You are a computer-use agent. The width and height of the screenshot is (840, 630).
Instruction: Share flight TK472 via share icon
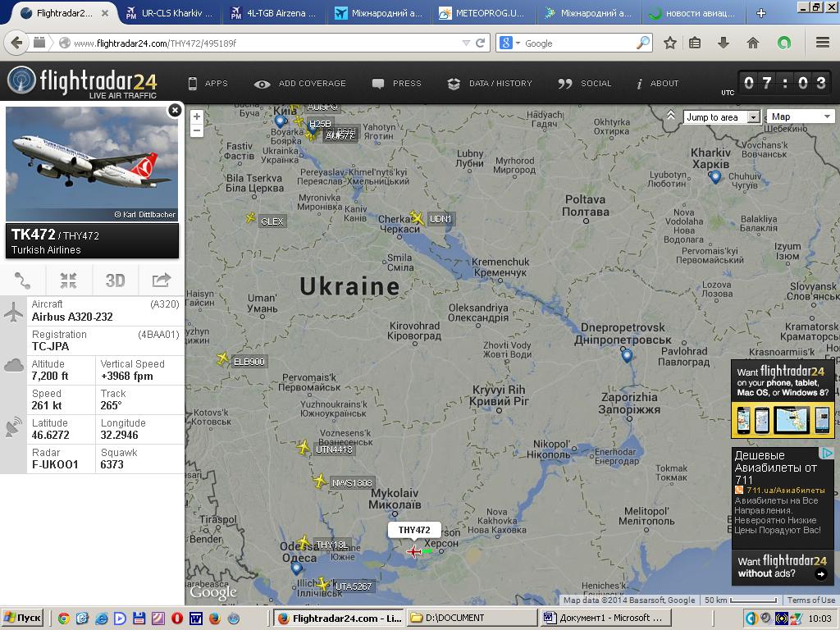point(162,281)
